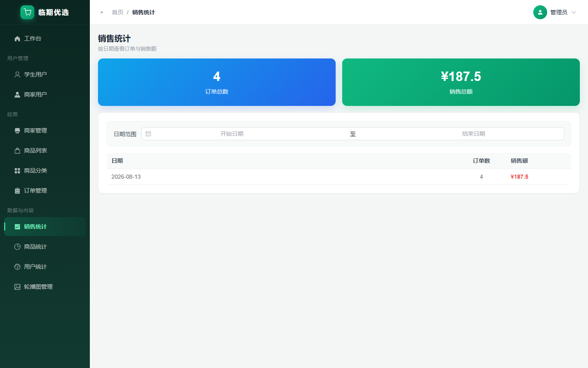Image resolution: width=588 pixels, height=368 pixels.
Task: Click the shopping cart logo icon
Action: tap(27, 12)
